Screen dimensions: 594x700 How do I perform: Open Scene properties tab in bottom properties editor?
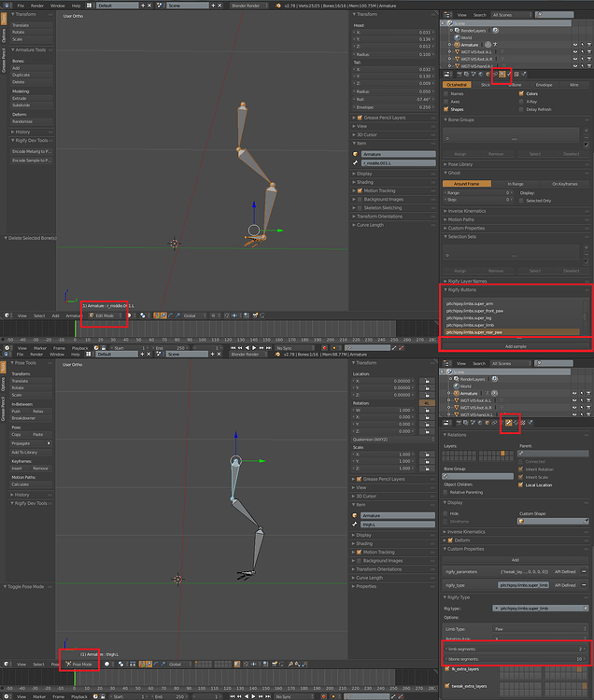click(x=473, y=423)
